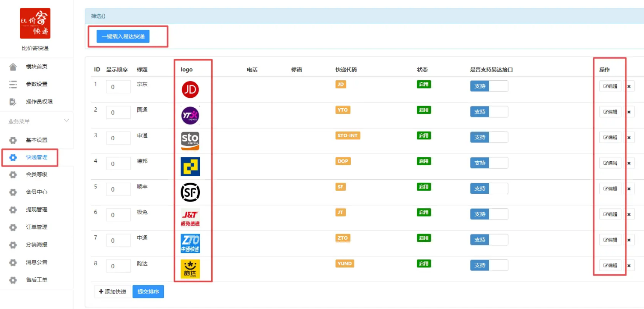The image size is (644, 309).
Task: Click the sto express logo in 申通 row
Action: pos(190,141)
